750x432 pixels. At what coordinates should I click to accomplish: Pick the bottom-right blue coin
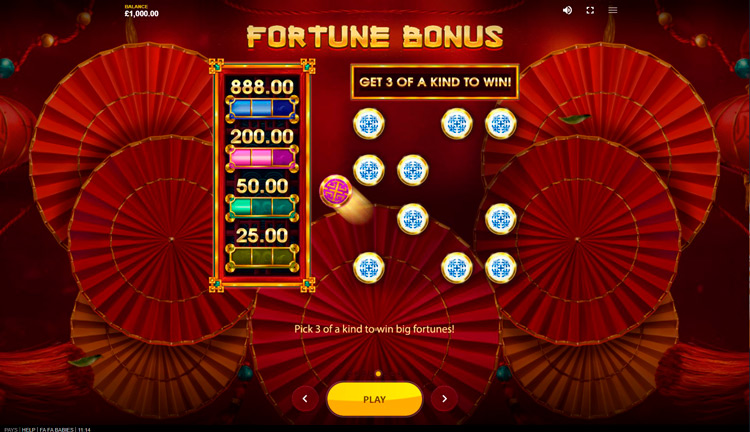(x=501, y=268)
